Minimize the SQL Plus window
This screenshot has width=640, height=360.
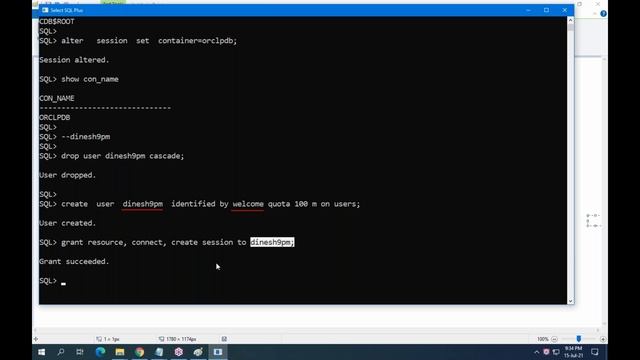coord(528,10)
